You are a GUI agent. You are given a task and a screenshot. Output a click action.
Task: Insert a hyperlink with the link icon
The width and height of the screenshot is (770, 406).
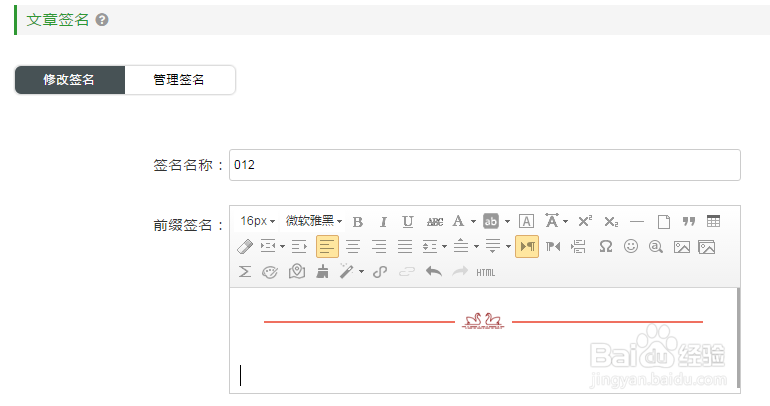tap(380, 272)
